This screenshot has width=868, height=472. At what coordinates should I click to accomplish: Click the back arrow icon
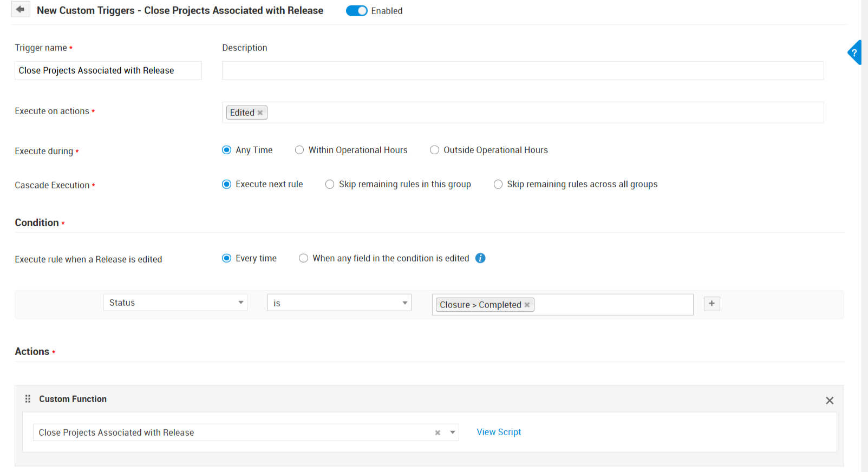tap(21, 10)
